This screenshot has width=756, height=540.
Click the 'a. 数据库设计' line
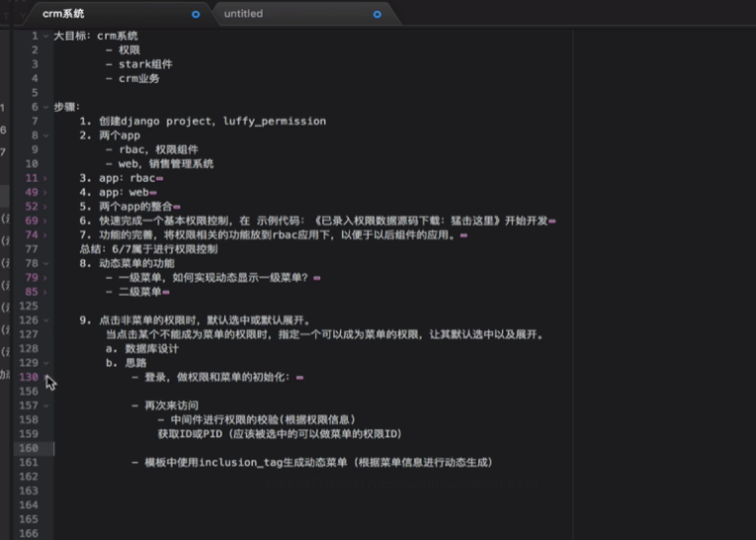pyautogui.click(x=142, y=348)
